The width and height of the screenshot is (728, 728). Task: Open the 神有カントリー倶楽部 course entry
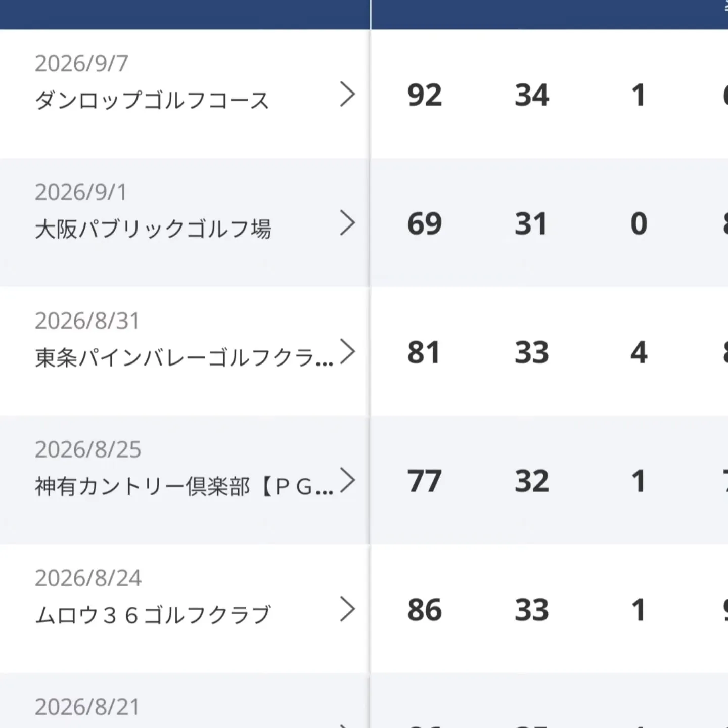pyautogui.click(x=184, y=486)
